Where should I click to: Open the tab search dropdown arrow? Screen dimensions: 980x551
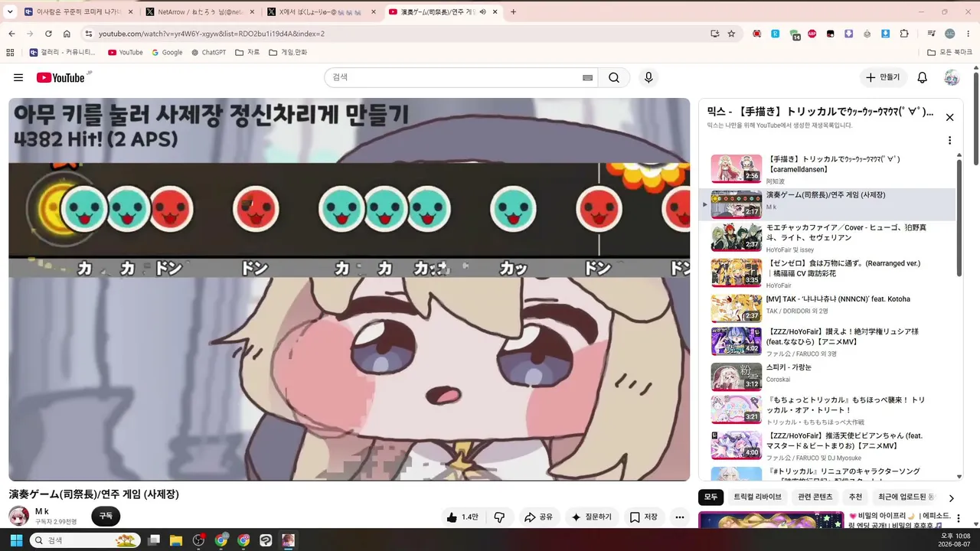(x=10, y=11)
